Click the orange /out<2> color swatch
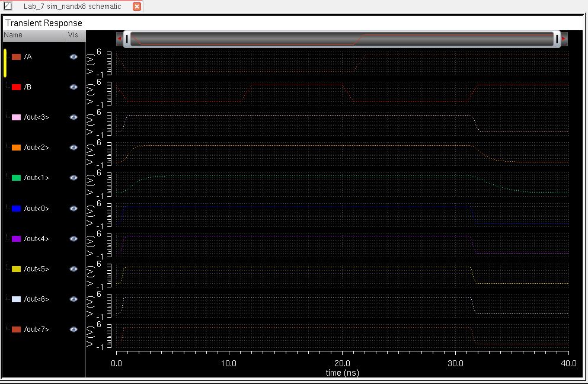This screenshot has height=384, width=588. pyautogui.click(x=16, y=148)
